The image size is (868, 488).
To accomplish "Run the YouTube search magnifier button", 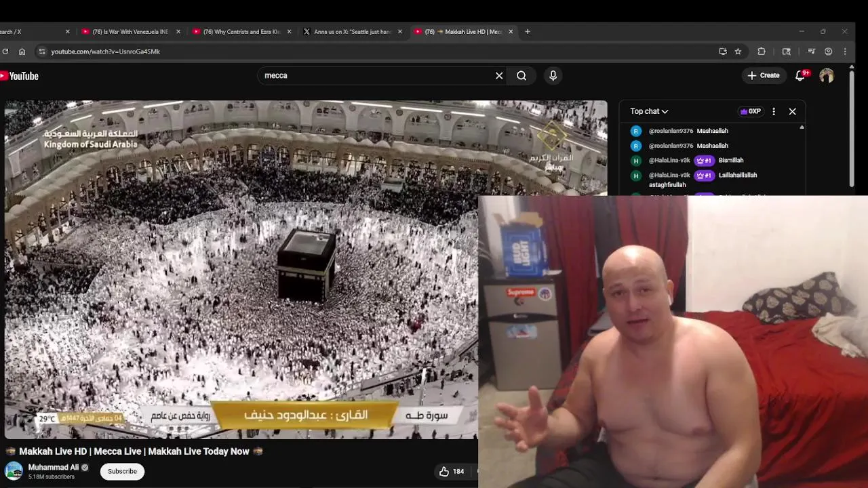I will click(521, 76).
